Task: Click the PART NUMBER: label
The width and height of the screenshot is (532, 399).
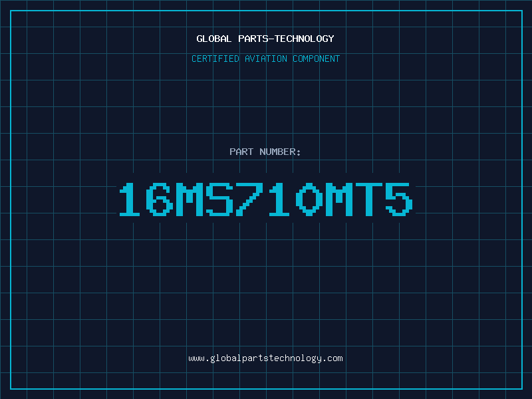Action: (265, 152)
